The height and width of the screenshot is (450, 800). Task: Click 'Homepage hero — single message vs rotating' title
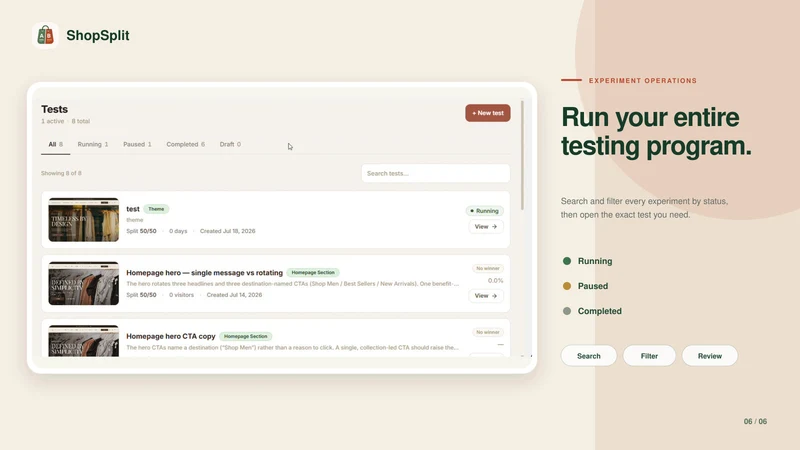pyautogui.click(x=204, y=273)
